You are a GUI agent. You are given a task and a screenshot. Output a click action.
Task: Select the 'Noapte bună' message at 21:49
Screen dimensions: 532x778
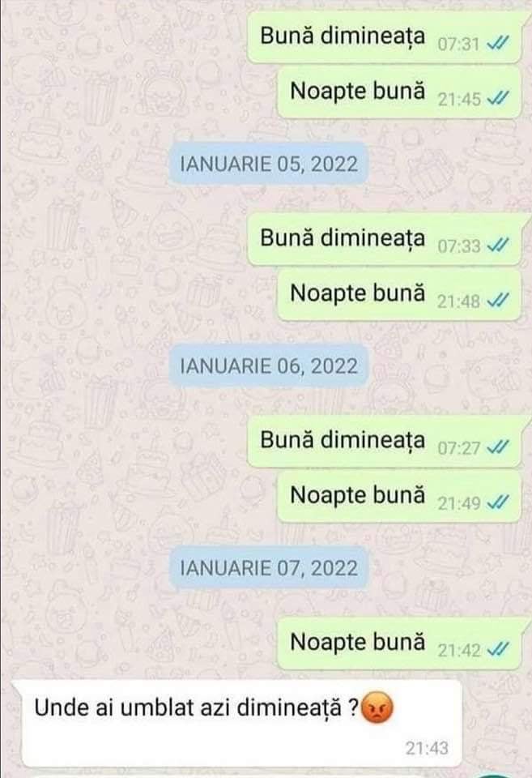400,497
